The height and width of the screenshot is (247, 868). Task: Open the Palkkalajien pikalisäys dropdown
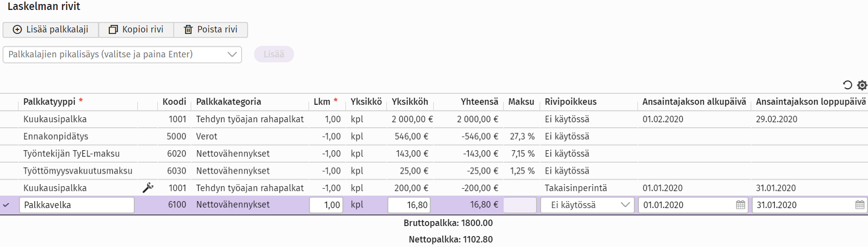point(122,54)
